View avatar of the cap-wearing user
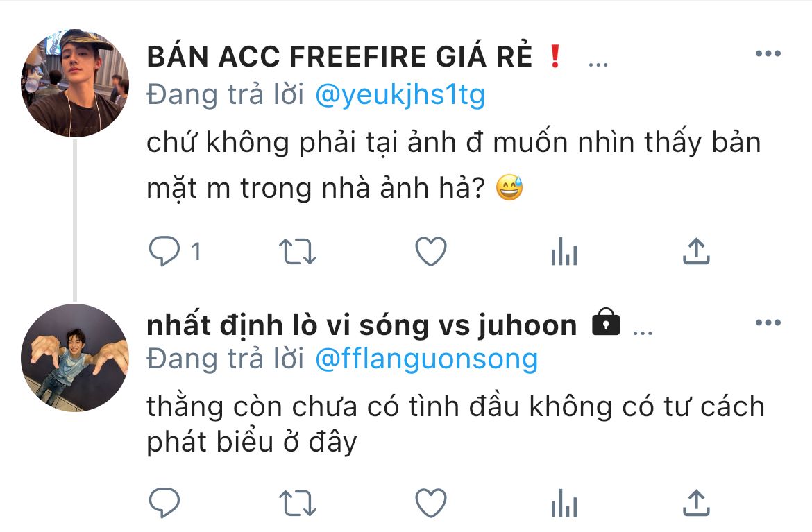Viewport: 812px width, 532px height. coord(75,83)
